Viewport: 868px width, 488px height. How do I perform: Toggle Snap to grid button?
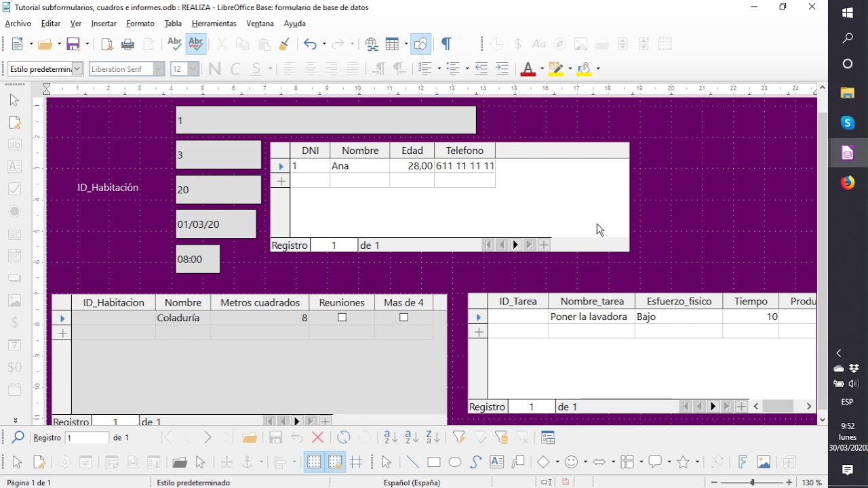(x=335, y=462)
